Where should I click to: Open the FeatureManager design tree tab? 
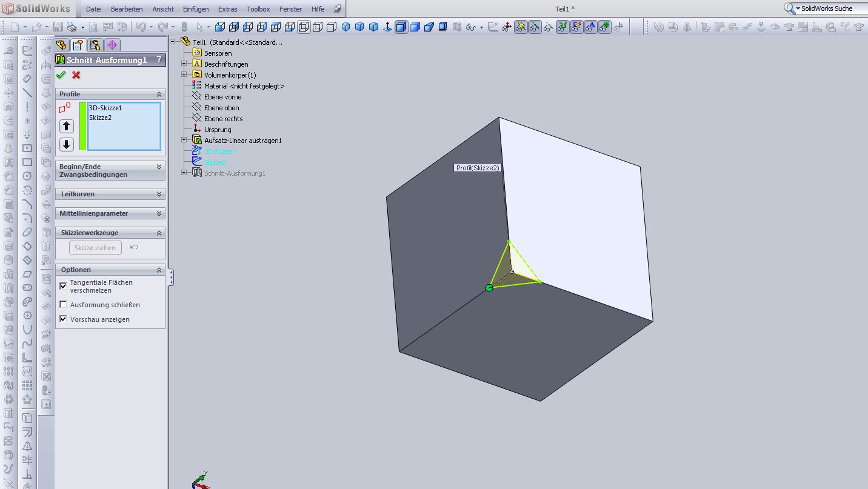tap(61, 45)
